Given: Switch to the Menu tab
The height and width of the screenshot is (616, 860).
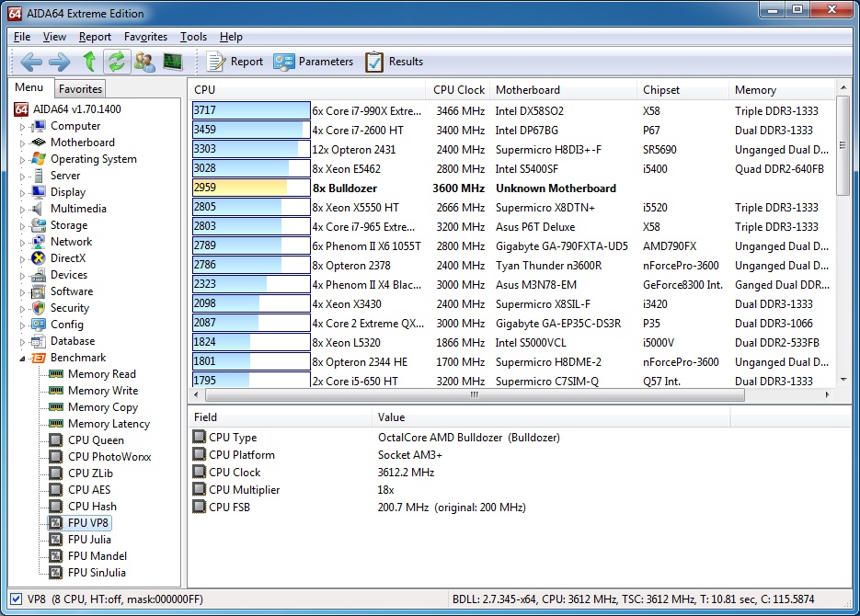Looking at the screenshot, I should coord(29,87).
